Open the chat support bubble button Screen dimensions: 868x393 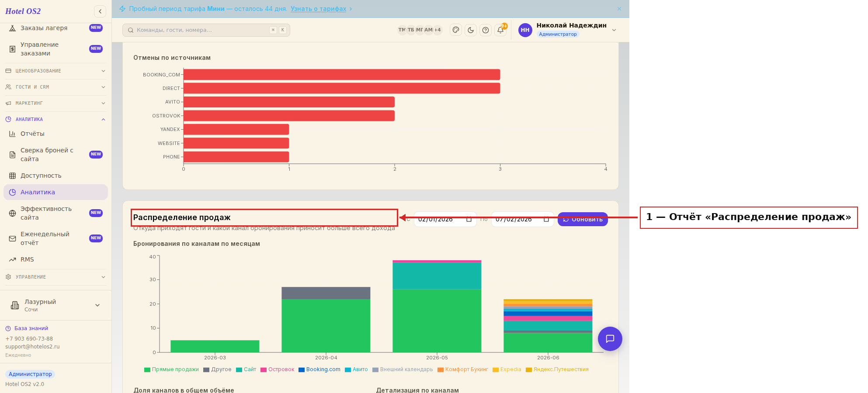[x=610, y=339]
